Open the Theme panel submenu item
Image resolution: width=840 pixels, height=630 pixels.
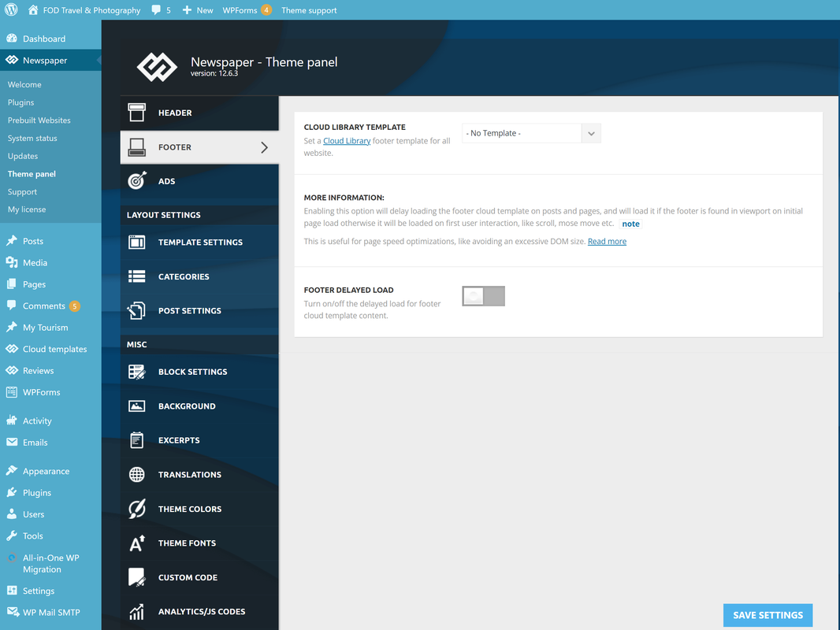click(32, 174)
